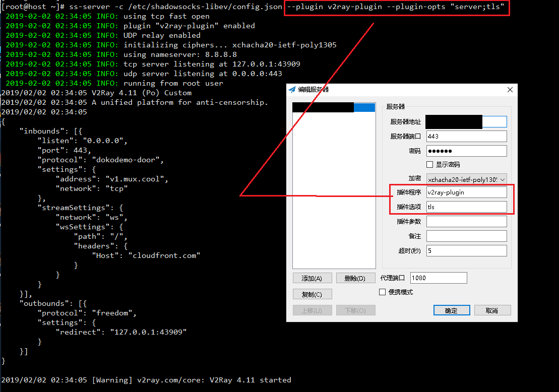
Task: Click the empty 插件参数 plugin arguments field
Action: click(x=466, y=221)
